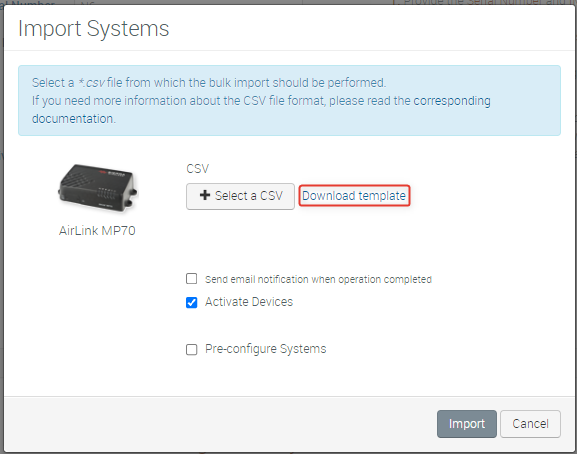Click the CSV field label
The height and width of the screenshot is (454, 577).
click(198, 169)
